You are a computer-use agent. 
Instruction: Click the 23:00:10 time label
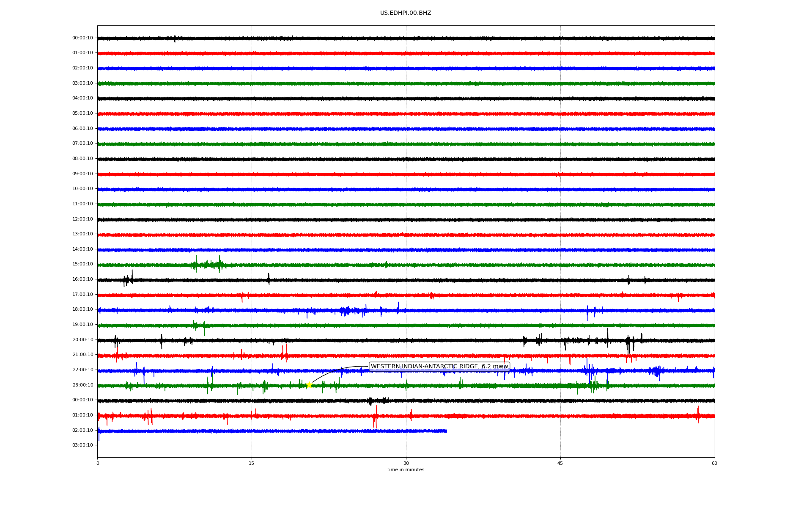82,385
